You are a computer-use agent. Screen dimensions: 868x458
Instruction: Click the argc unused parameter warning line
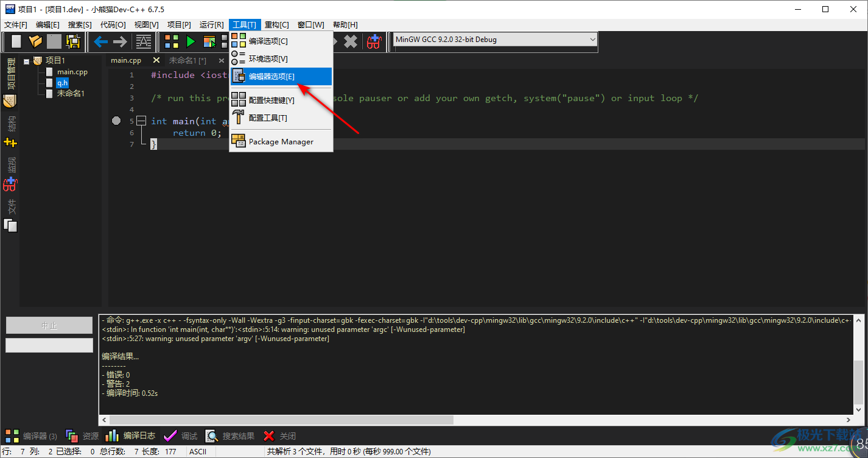coord(283,329)
